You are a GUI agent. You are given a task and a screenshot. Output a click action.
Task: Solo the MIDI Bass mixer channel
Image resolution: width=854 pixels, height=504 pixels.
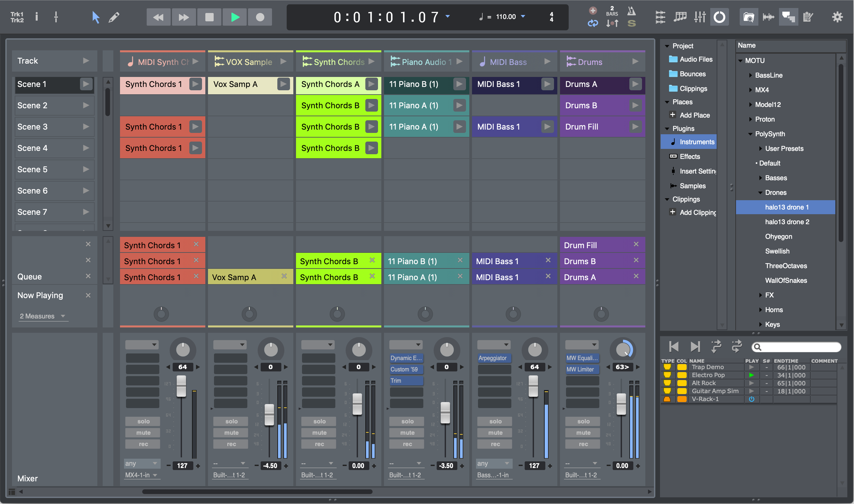click(495, 421)
